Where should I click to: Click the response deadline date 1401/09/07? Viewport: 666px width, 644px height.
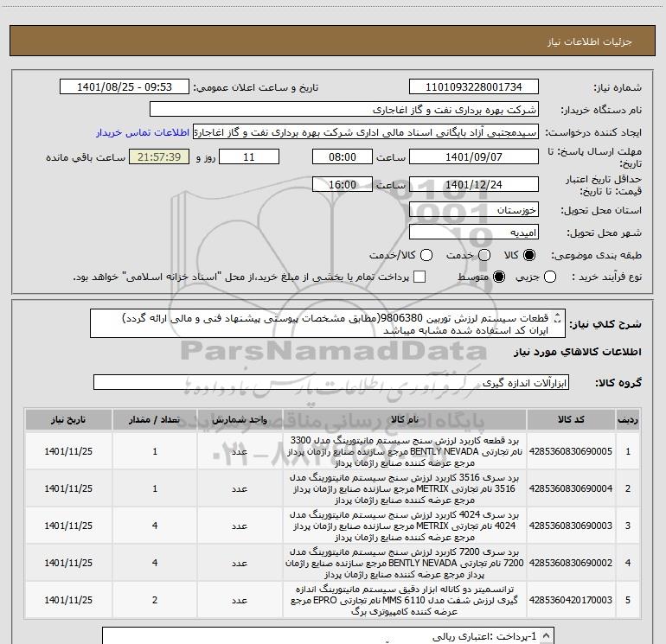[474, 156]
